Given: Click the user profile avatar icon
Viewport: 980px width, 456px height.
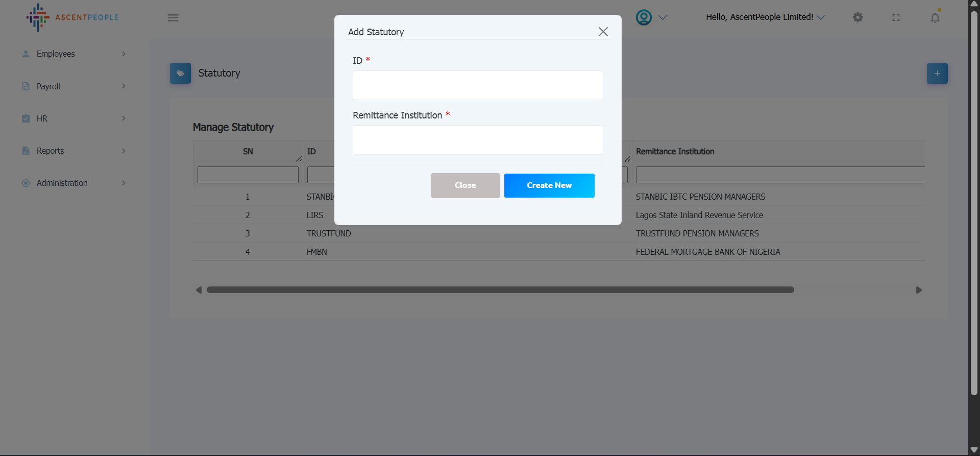Looking at the screenshot, I should (644, 17).
